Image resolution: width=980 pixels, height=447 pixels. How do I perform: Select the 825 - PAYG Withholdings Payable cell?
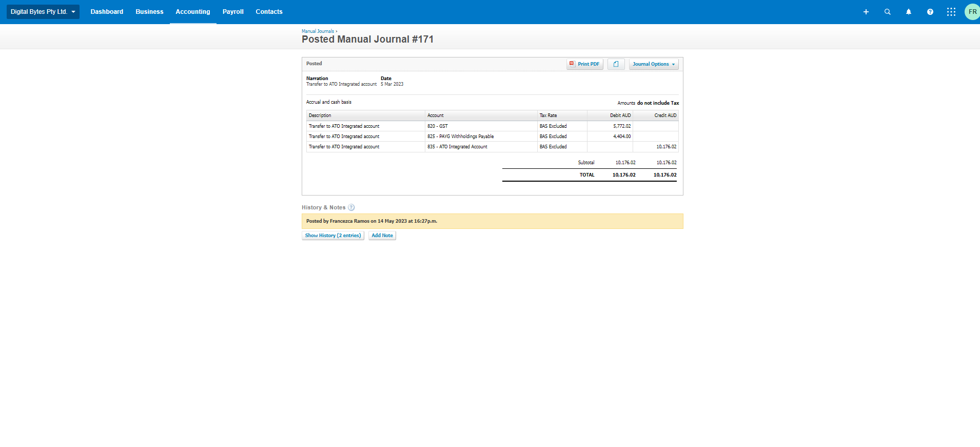(481, 137)
